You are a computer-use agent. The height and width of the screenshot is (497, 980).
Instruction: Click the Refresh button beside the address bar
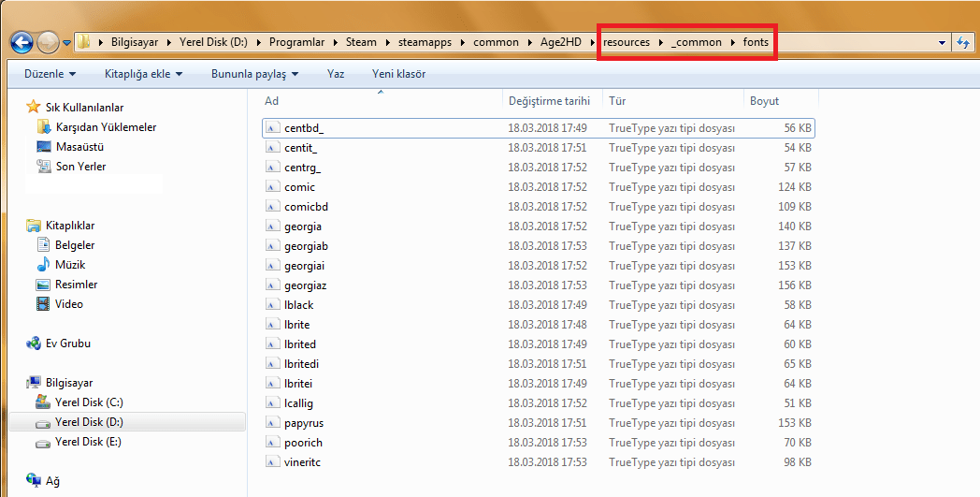tap(964, 42)
